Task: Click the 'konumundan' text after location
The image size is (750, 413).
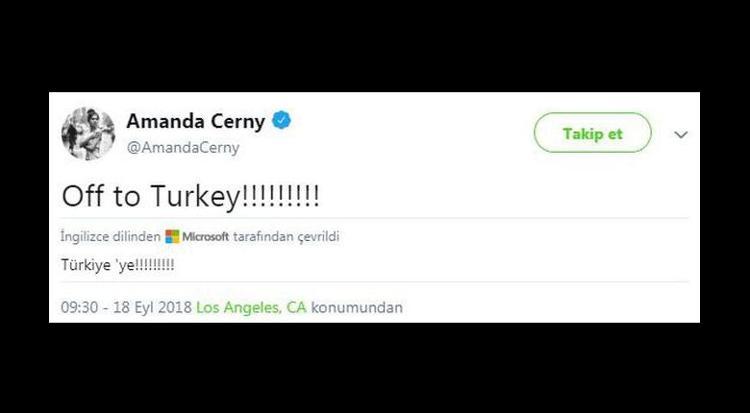Action: pyautogui.click(x=357, y=307)
